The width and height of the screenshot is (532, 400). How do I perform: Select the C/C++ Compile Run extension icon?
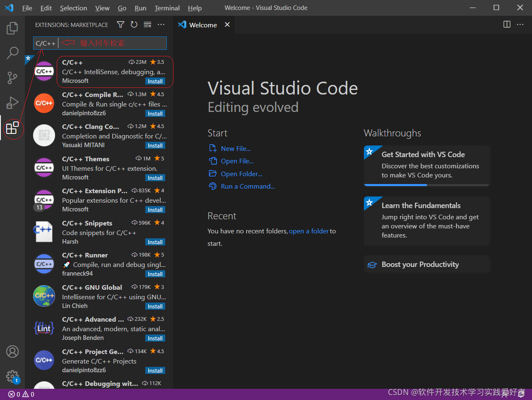click(44, 103)
